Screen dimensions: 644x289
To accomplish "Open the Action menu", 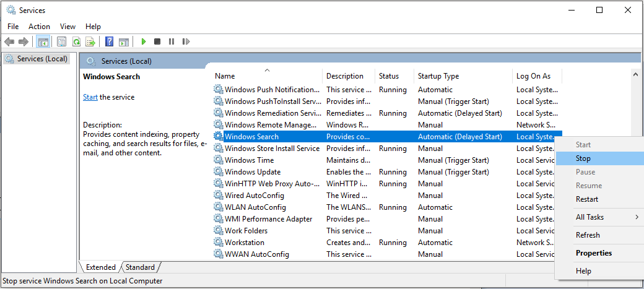I will click(39, 26).
